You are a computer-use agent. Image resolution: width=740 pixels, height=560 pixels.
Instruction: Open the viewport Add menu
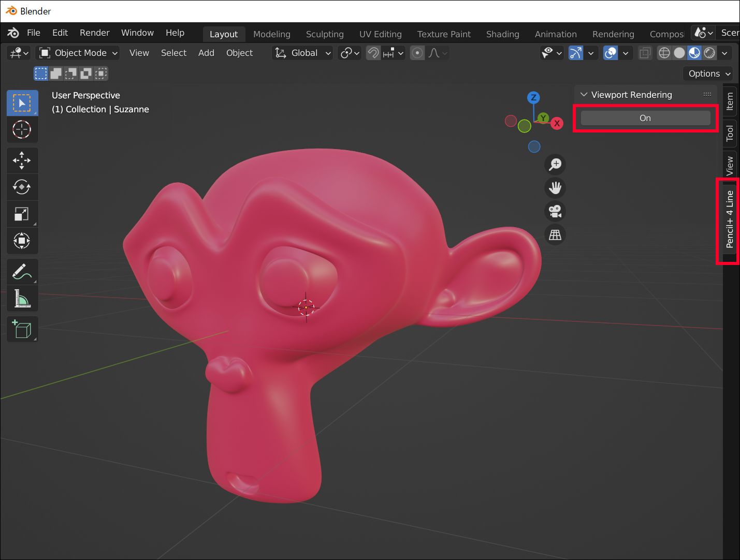(206, 53)
